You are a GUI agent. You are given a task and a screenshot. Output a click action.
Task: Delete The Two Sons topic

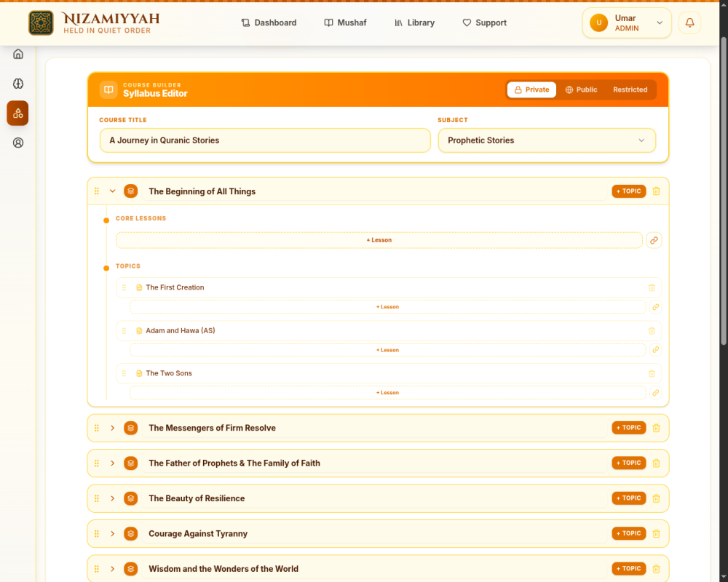pos(652,374)
